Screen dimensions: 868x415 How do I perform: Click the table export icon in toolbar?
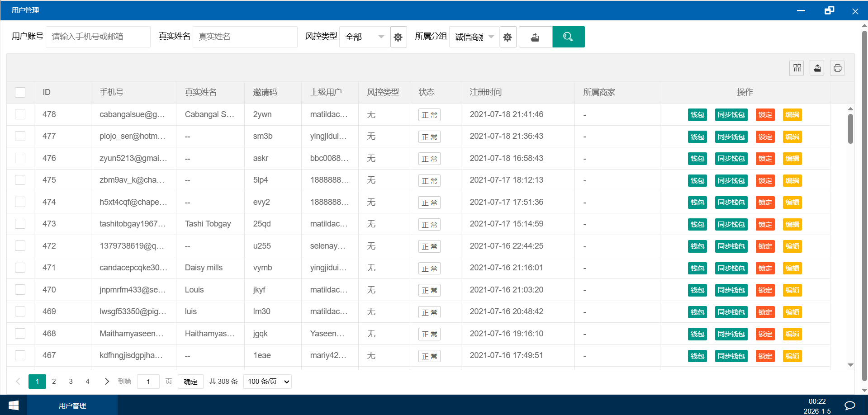(x=817, y=68)
